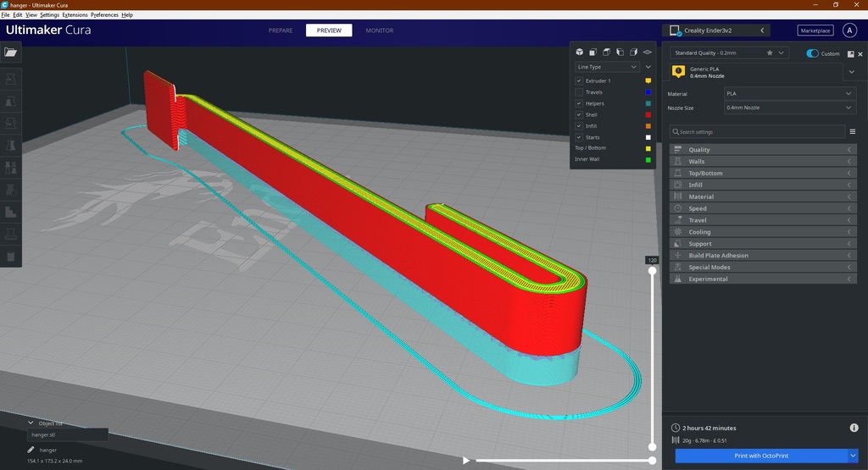868x470 pixels.
Task: Switch to 3D camera view icon
Action: (579, 52)
